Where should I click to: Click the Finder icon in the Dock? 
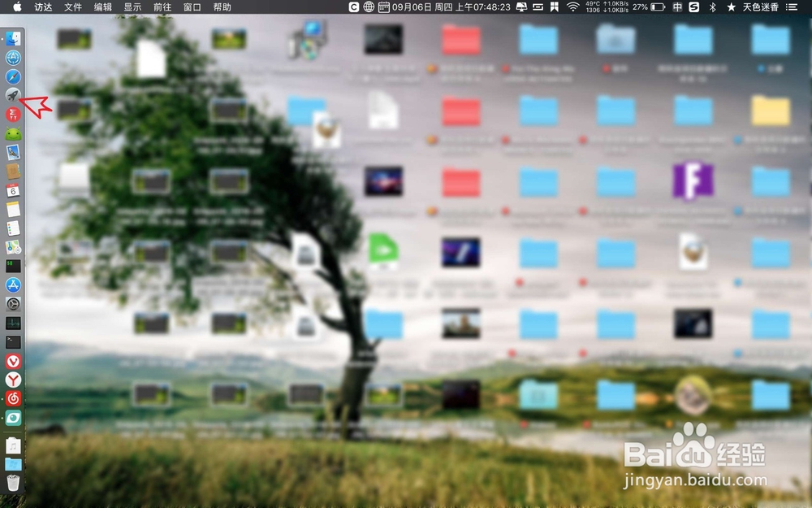coord(13,38)
